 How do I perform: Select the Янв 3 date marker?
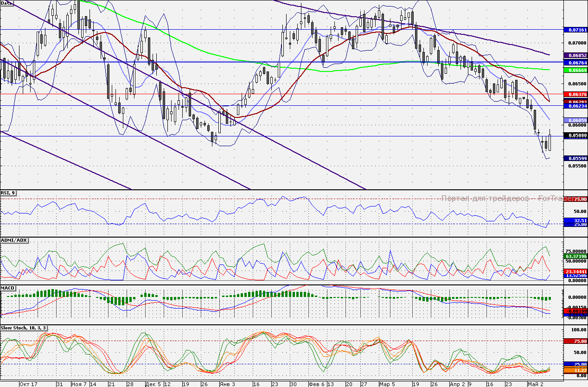point(227,384)
